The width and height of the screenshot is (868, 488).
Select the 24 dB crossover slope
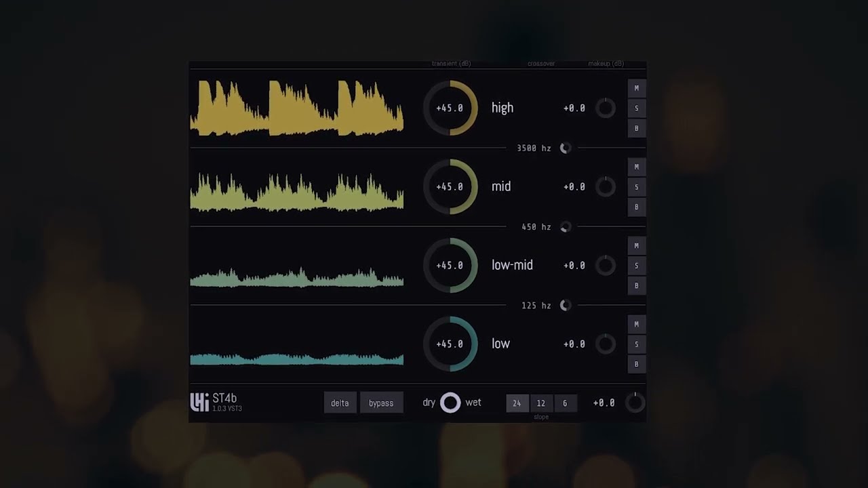point(517,403)
